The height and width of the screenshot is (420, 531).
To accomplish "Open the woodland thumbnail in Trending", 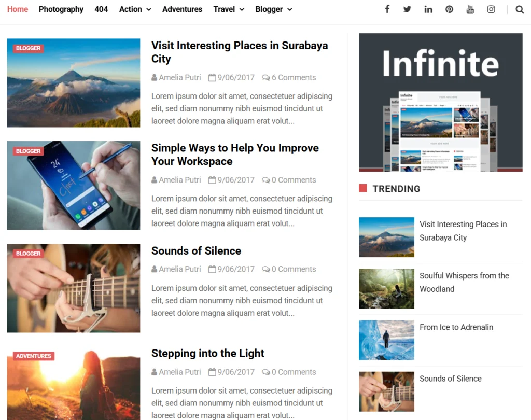I will click(x=386, y=289).
